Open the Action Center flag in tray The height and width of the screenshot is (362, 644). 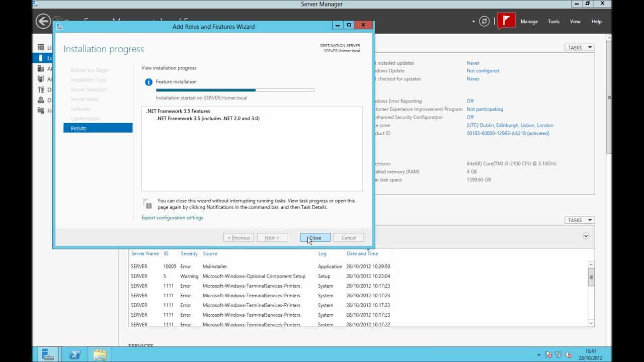click(549, 354)
